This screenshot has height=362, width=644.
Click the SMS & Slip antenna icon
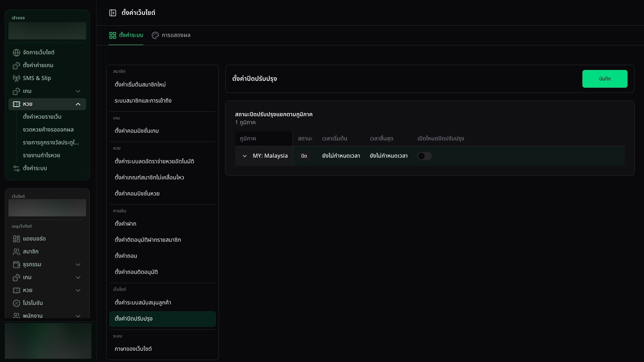[x=17, y=78]
